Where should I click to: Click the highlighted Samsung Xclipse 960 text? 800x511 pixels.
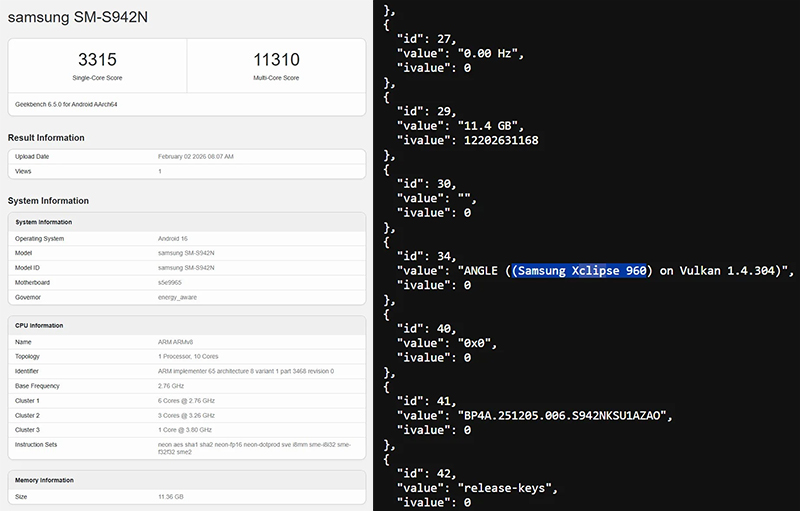(581, 271)
